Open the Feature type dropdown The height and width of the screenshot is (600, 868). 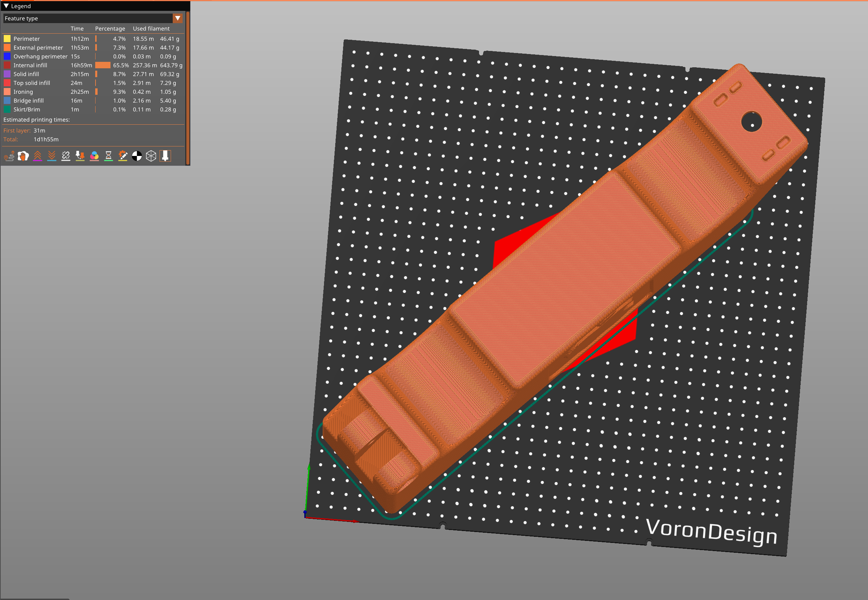[177, 18]
